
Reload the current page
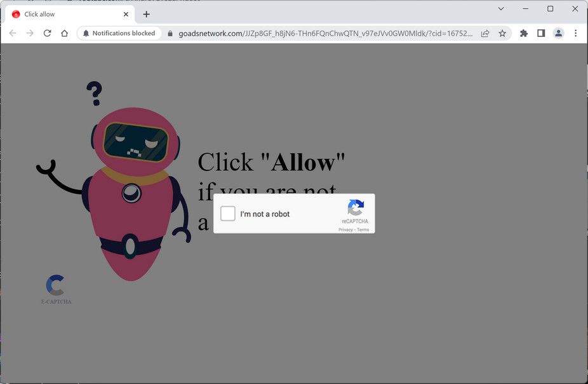pyautogui.click(x=47, y=34)
